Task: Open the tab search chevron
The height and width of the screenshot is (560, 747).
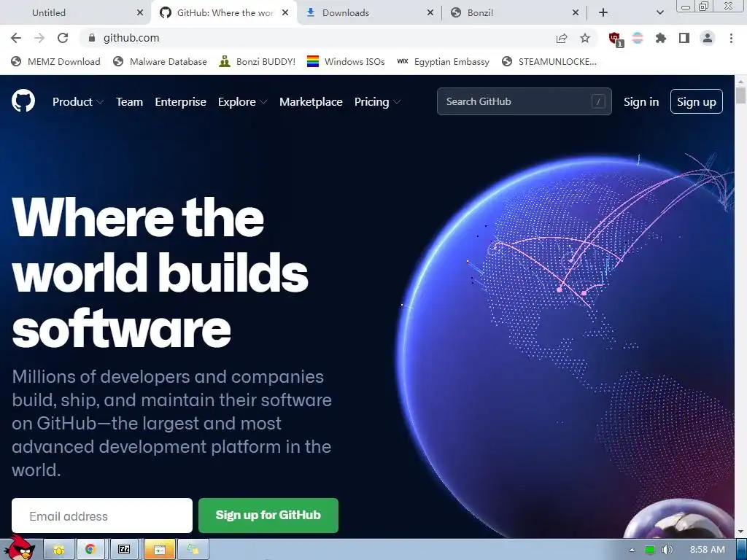Action: pos(659,13)
